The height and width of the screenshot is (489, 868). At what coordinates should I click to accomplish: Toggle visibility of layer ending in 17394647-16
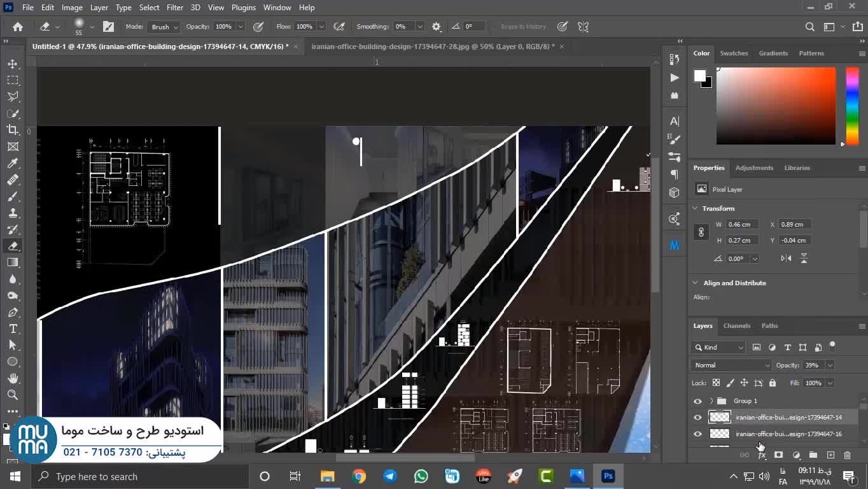coord(697,434)
